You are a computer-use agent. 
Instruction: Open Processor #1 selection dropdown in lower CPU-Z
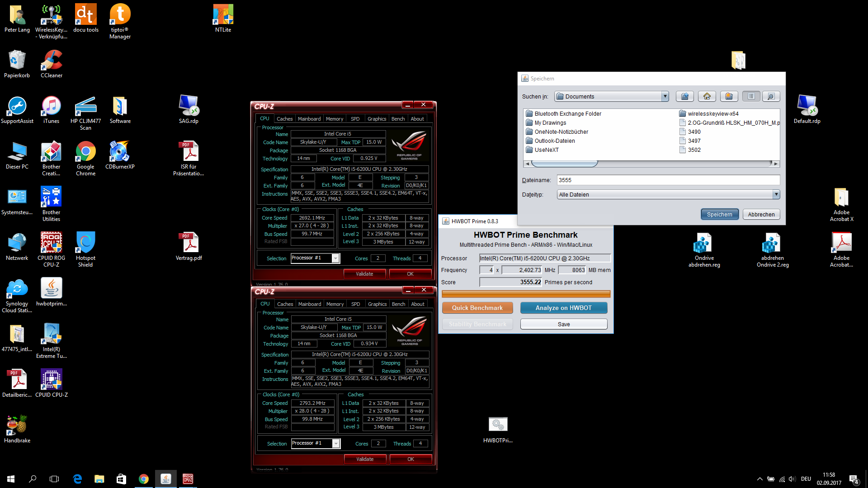[336, 443]
